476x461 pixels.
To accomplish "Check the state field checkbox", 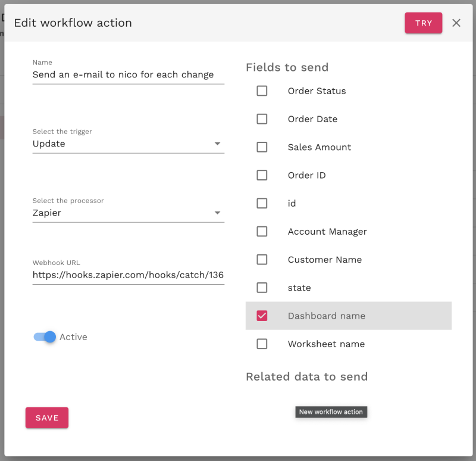I will pos(262,287).
